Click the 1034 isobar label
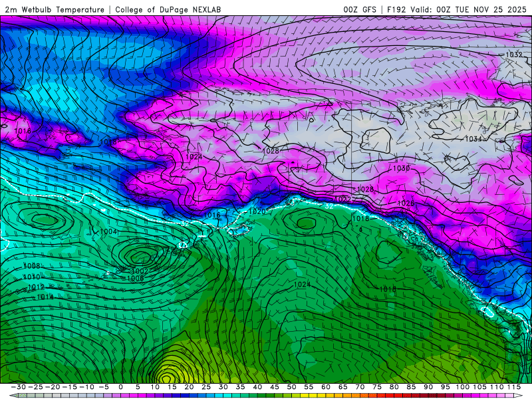 473,139
